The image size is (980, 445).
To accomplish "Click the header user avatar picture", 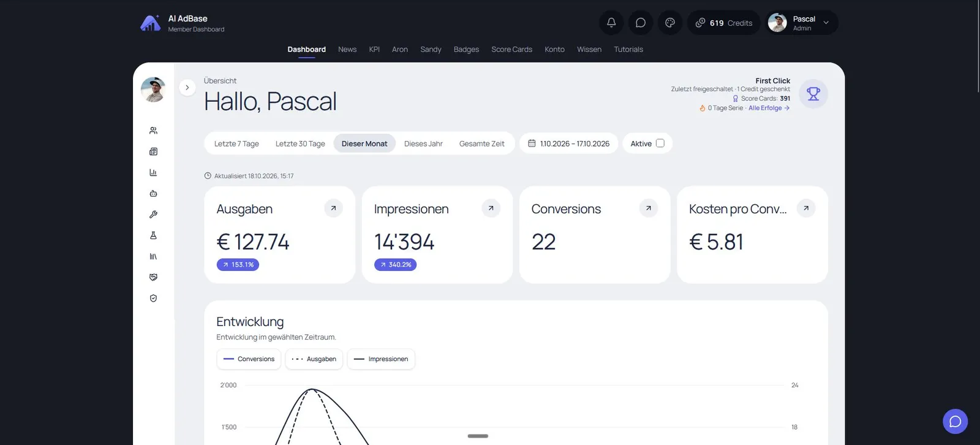I will click(777, 23).
